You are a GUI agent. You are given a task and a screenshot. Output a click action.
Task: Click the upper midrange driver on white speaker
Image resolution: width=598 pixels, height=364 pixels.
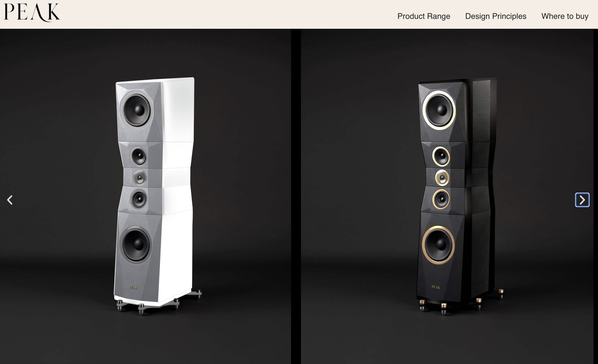[138, 156]
